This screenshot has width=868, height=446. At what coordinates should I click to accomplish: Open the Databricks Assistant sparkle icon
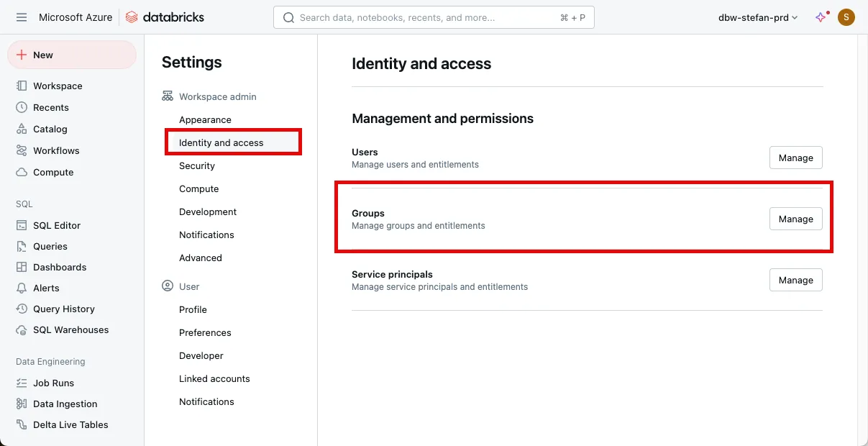(821, 17)
